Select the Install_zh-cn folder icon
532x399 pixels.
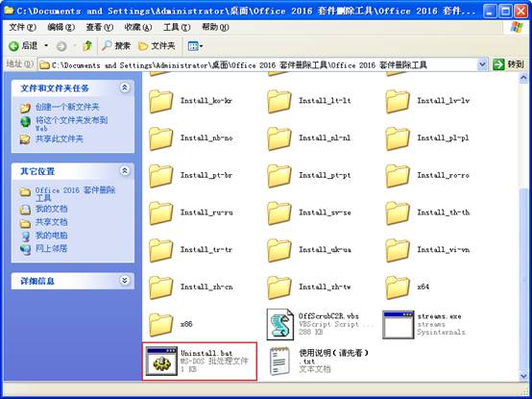[x=161, y=287]
